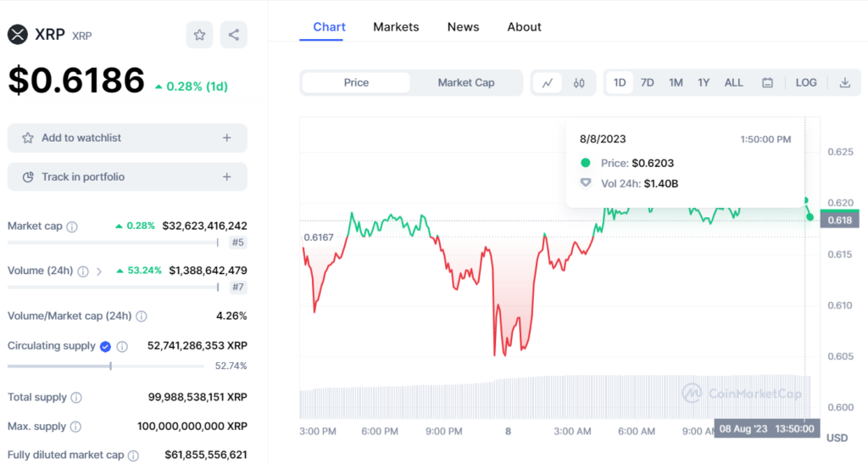Image resolution: width=868 pixels, height=464 pixels.
Task: Open the calendar date range picker
Action: [x=767, y=83]
